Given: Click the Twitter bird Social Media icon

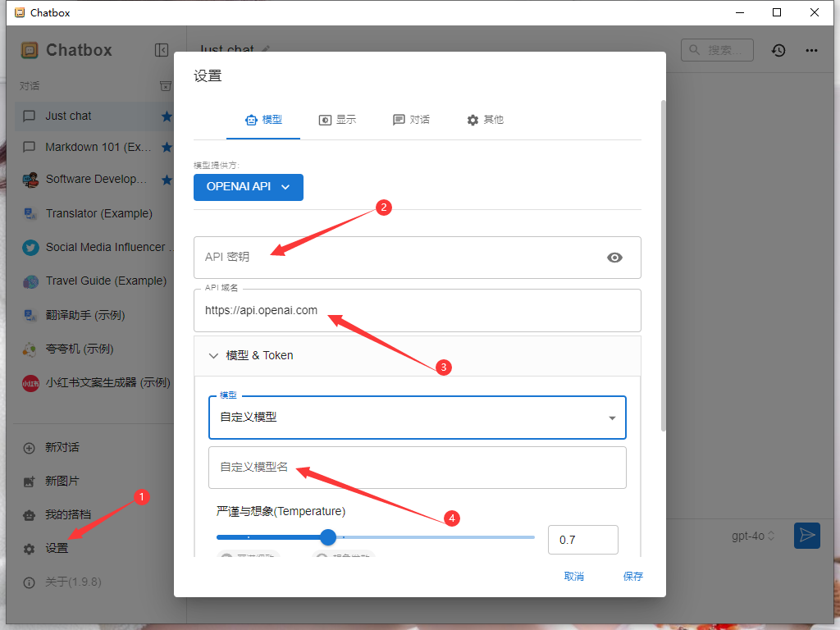Looking at the screenshot, I should click(30, 248).
